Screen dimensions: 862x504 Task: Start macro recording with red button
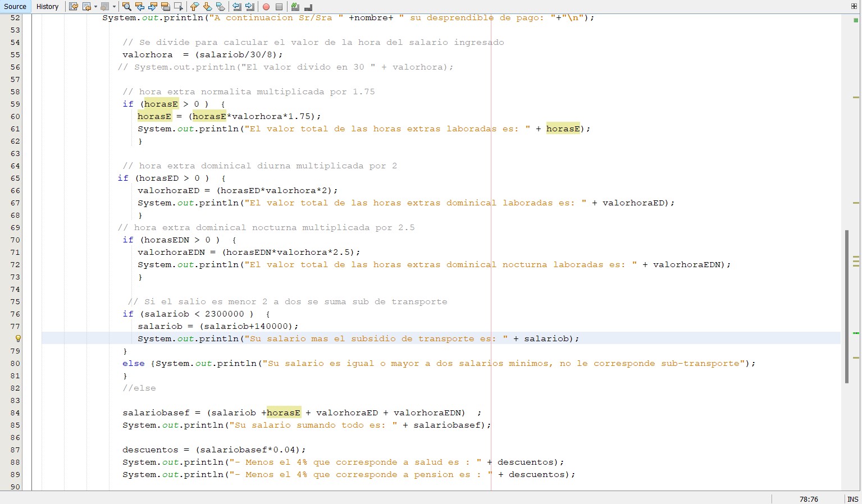coord(266,7)
